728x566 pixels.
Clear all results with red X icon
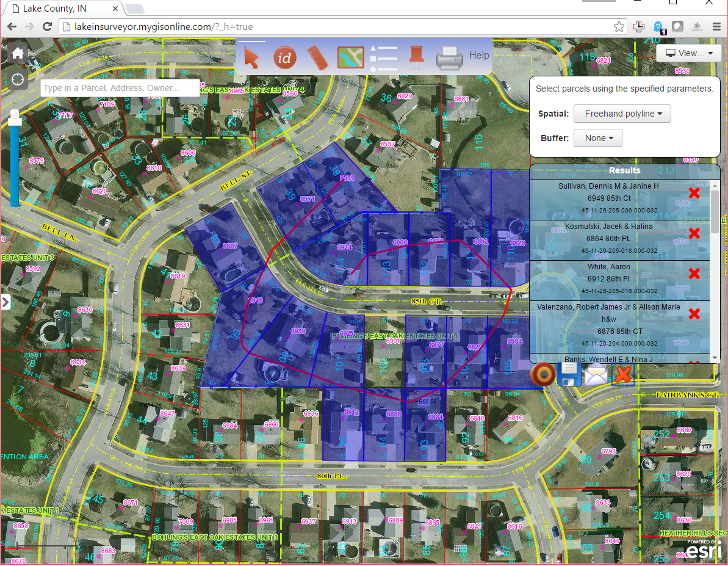click(x=623, y=374)
